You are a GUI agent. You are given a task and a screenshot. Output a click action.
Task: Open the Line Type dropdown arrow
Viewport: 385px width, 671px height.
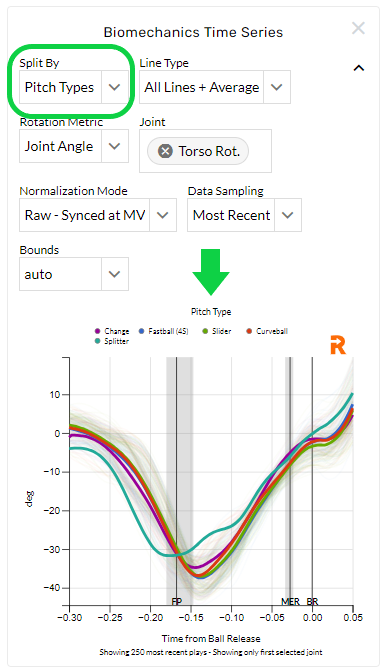click(277, 87)
